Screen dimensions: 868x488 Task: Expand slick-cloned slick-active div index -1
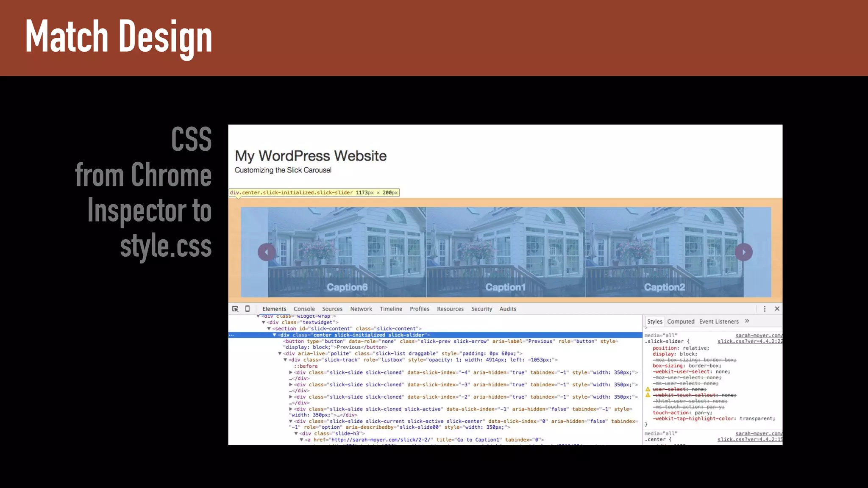point(291,409)
